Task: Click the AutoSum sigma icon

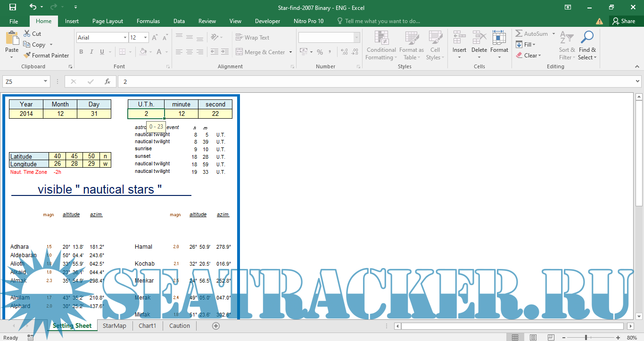Action: click(519, 34)
